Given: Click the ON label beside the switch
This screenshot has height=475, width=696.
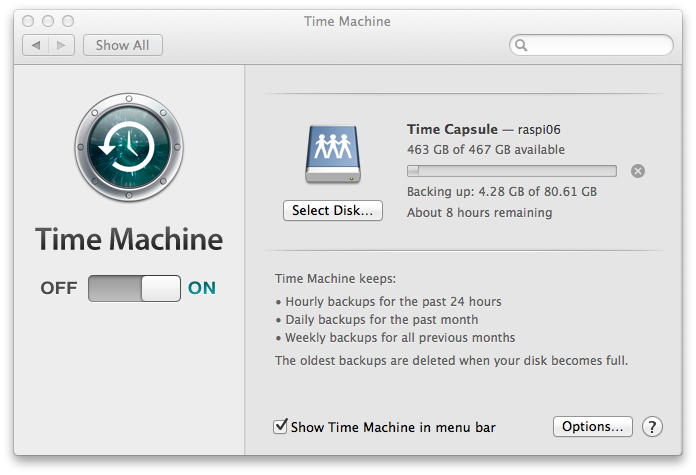Looking at the screenshot, I should point(202,288).
